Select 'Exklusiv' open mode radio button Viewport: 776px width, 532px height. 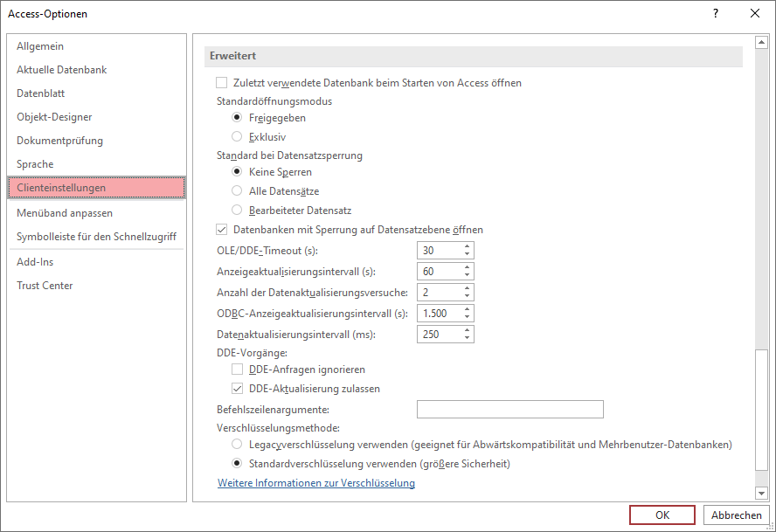[x=237, y=136]
